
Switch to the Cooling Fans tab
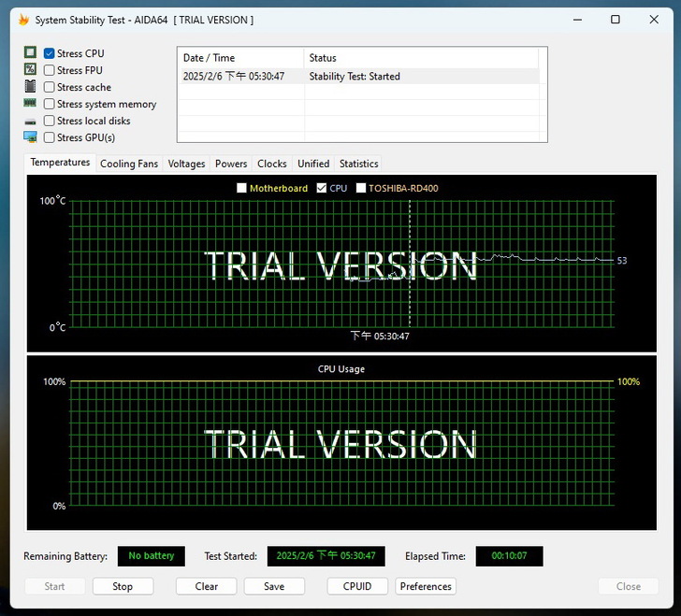[129, 164]
